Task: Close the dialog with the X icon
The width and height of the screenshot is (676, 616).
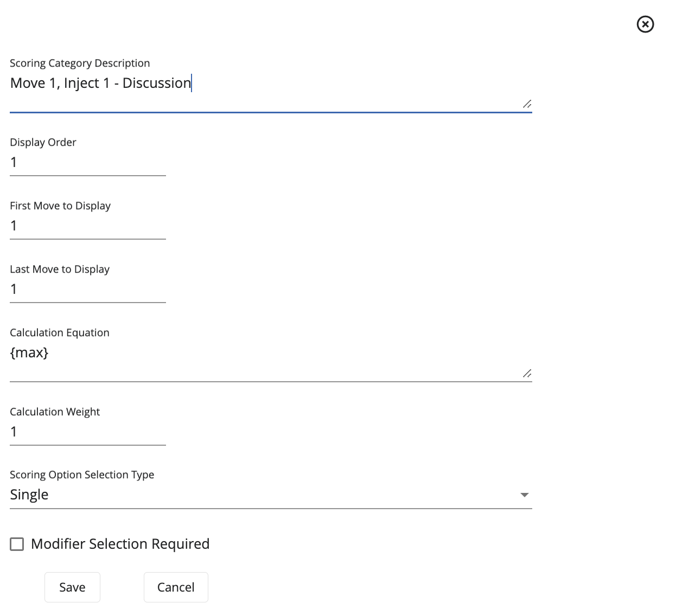Action: [645, 24]
